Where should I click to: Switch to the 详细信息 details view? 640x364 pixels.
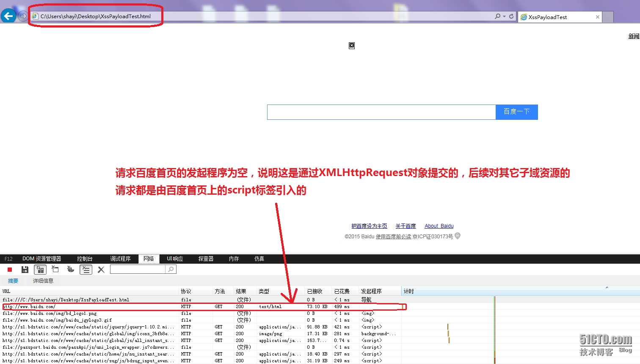click(43, 281)
